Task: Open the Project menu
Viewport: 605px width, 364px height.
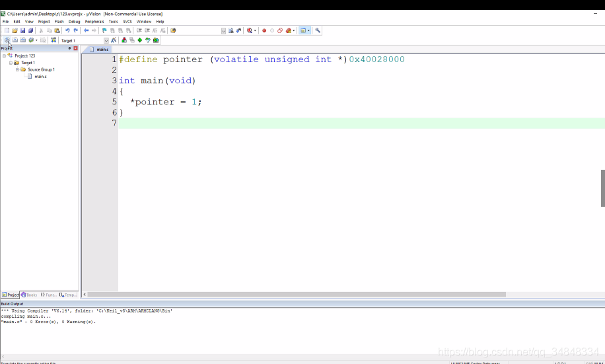Action: [44, 22]
